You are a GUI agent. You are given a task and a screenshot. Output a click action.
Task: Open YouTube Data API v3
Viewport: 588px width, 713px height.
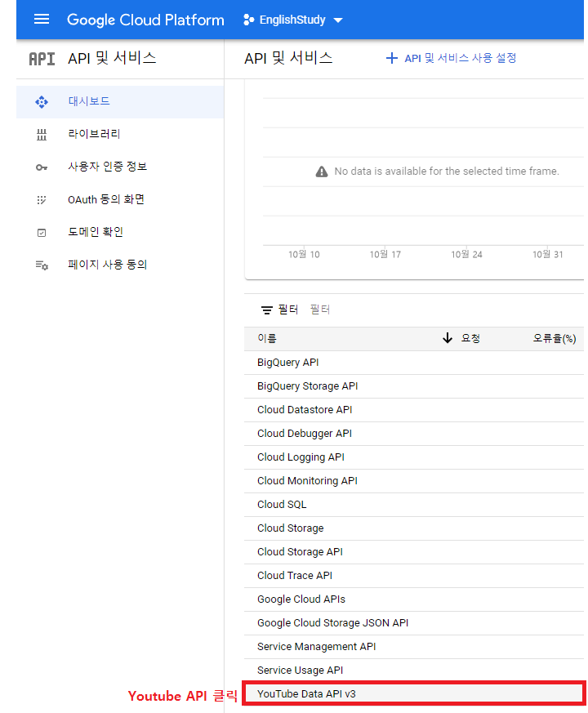coord(414,693)
